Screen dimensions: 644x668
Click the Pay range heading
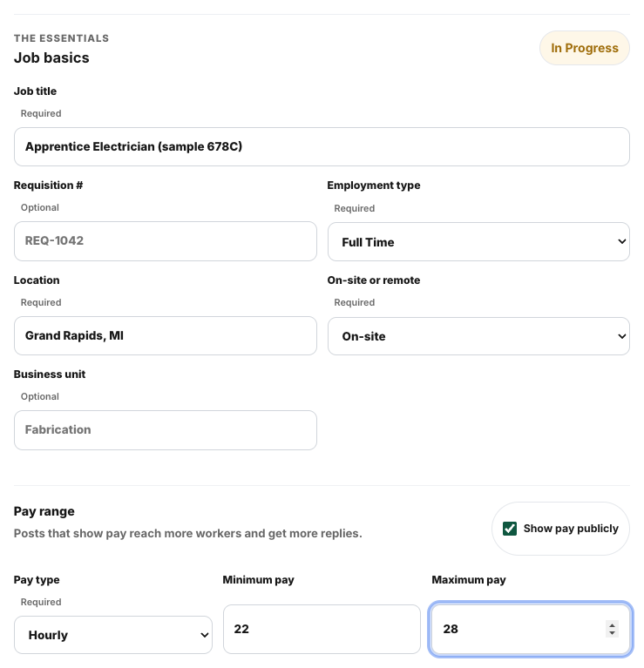pyautogui.click(x=44, y=511)
